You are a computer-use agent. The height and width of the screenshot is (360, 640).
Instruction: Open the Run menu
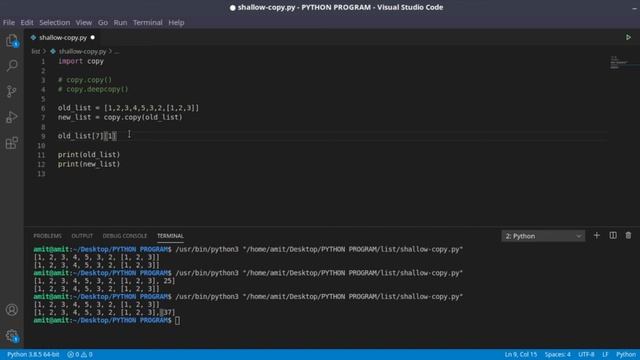[x=120, y=22]
